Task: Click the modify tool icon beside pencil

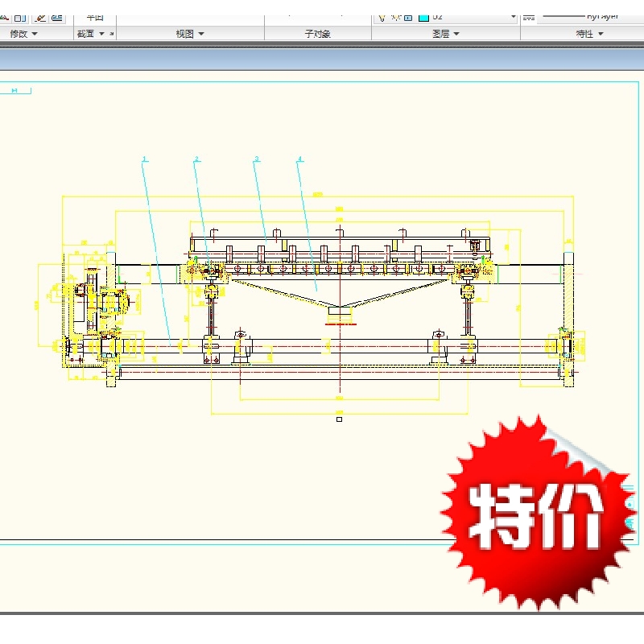Action: [57, 18]
